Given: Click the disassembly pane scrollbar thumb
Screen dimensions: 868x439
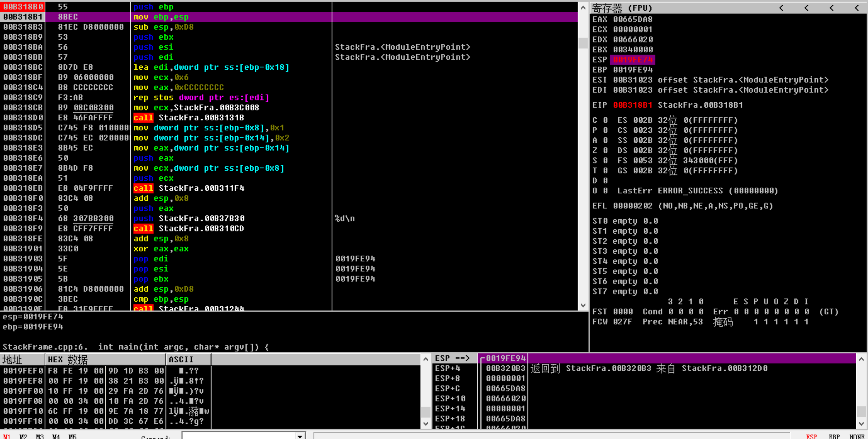Looking at the screenshot, I should tap(583, 43).
